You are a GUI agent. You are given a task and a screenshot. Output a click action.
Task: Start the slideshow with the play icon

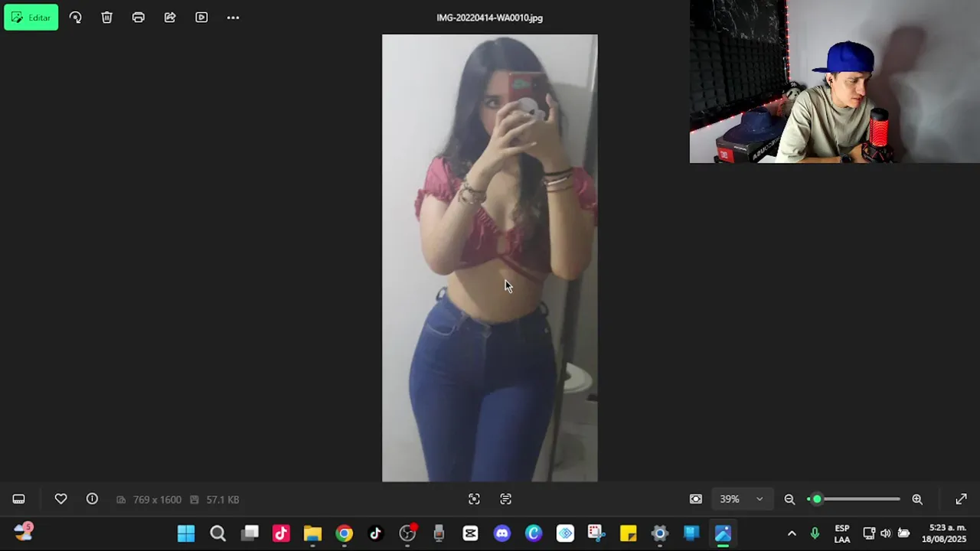click(x=201, y=18)
